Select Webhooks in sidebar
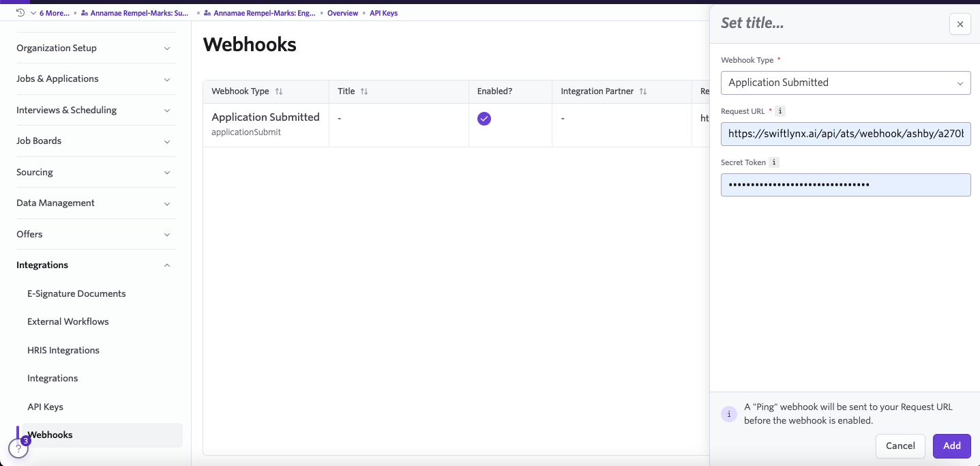 pyautogui.click(x=102, y=435)
